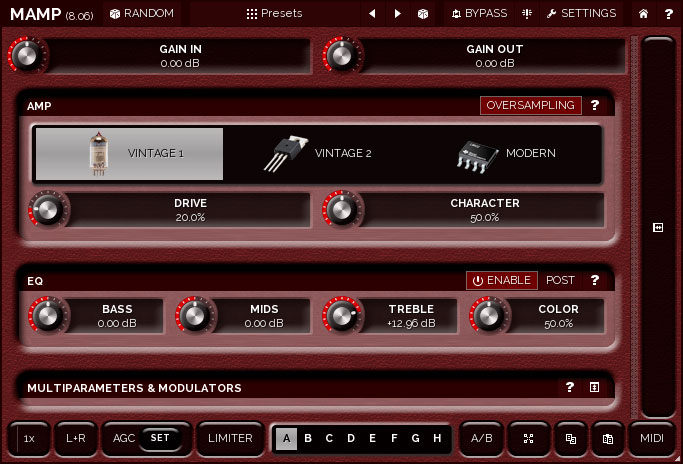Image resolution: width=683 pixels, height=464 pixels.
Task: Select preset slot F
Action: click(394, 438)
